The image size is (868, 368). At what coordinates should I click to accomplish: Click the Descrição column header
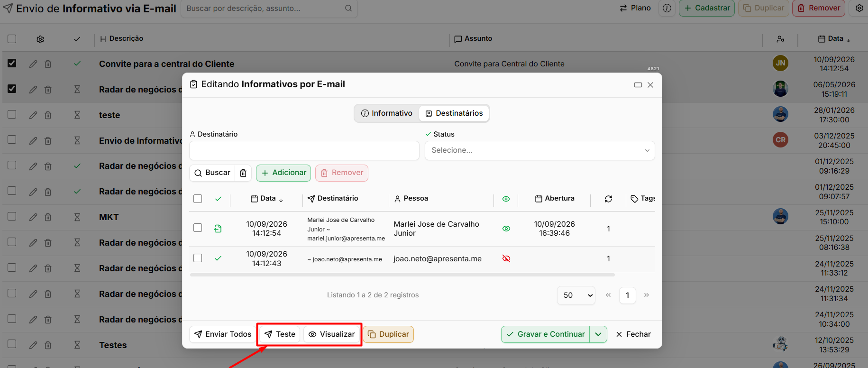click(x=122, y=39)
